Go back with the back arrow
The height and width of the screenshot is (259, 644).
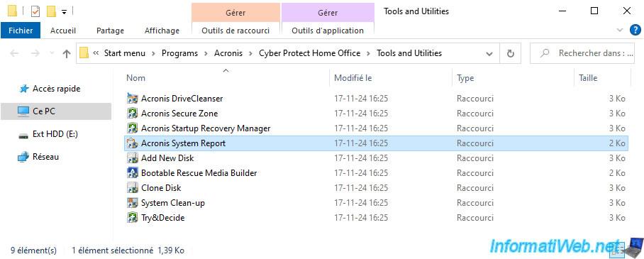click(14, 53)
